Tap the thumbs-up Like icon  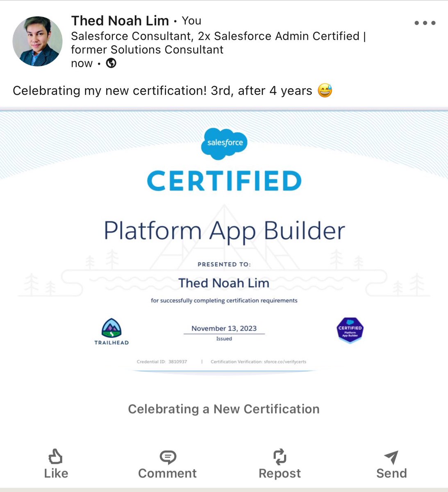(x=56, y=457)
